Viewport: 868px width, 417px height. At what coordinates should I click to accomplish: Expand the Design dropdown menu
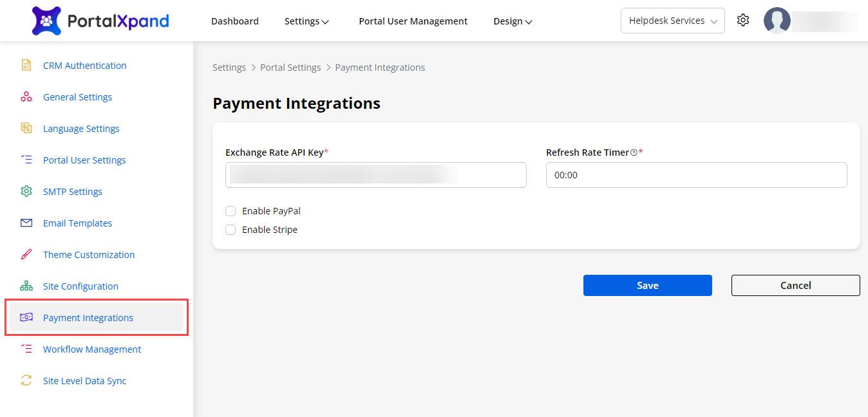(x=513, y=21)
